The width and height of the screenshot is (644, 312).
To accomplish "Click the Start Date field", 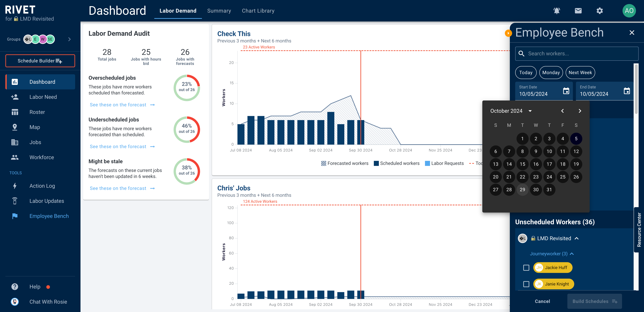I will pos(544,91).
